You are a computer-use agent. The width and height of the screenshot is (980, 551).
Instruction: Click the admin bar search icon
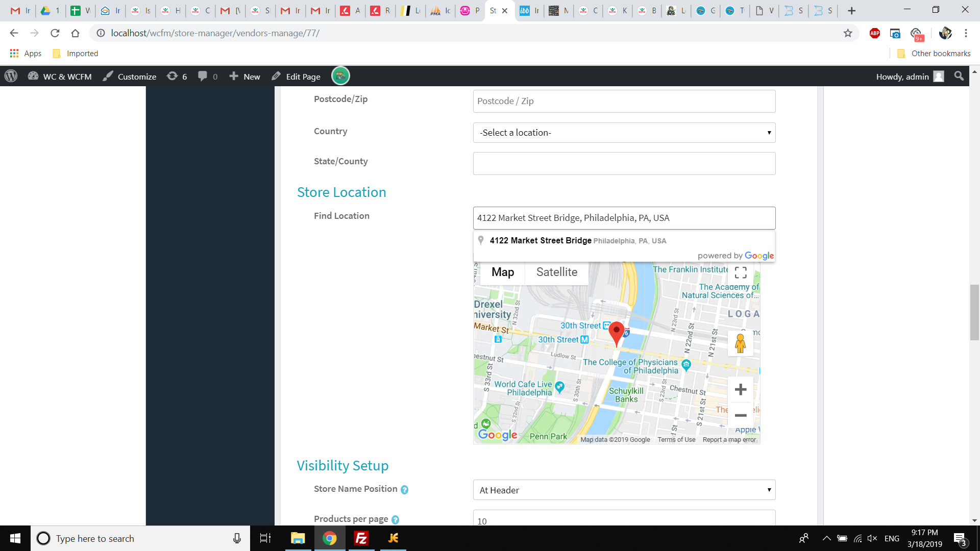959,77
